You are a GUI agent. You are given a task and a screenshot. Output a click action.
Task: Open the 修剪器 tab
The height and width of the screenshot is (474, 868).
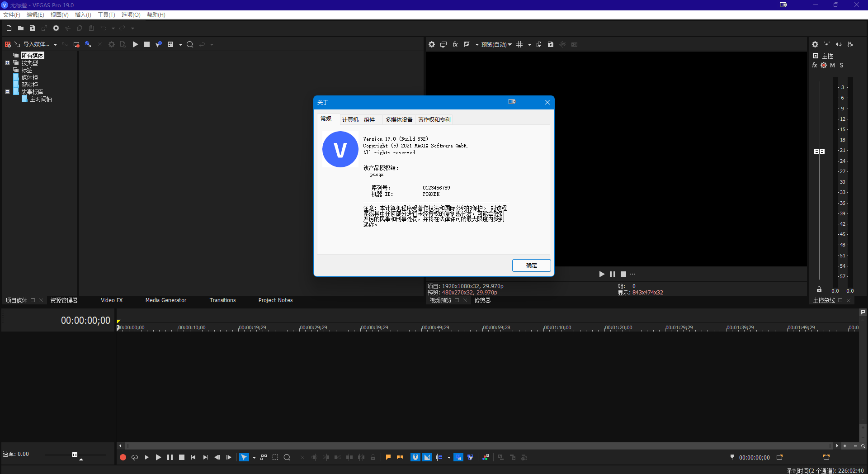point(482,300)
